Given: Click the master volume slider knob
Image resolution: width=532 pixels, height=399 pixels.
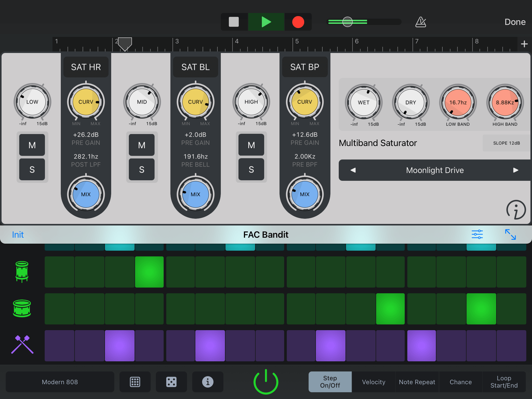Looking at the screenshot, I should [348, 22].
